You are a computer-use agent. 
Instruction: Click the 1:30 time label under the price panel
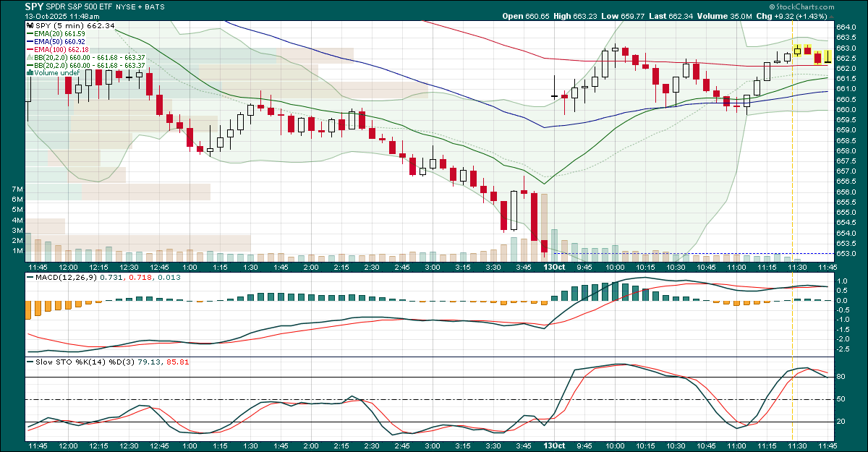(x=250, y=267)
